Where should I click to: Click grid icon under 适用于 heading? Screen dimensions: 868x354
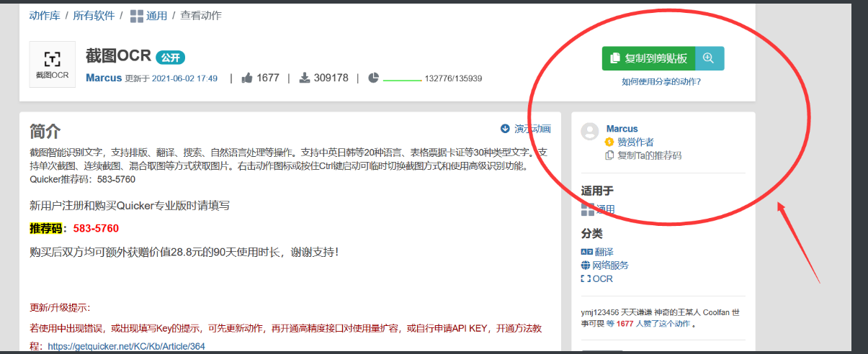(588, 209)
